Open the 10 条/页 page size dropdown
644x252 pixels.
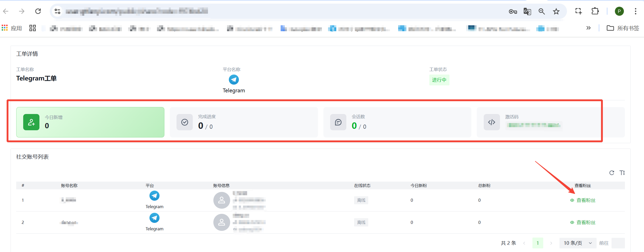(578, 243)
